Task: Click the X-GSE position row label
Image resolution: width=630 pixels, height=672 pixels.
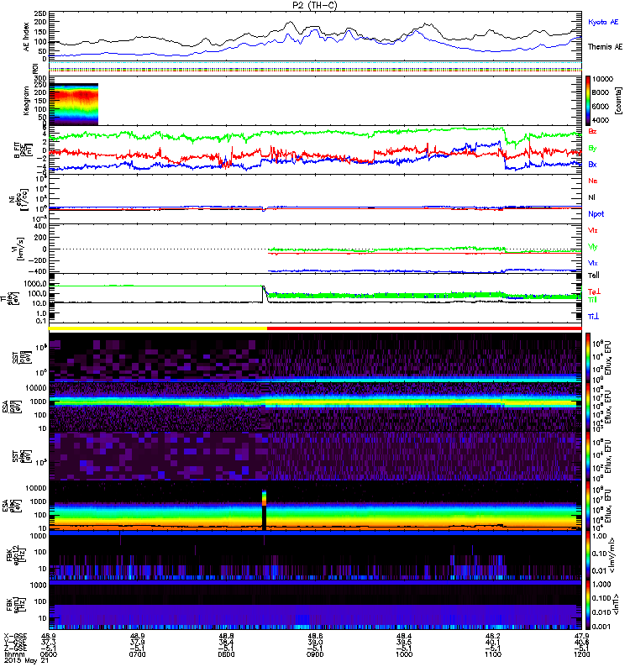Action: [x=15, y=636]
